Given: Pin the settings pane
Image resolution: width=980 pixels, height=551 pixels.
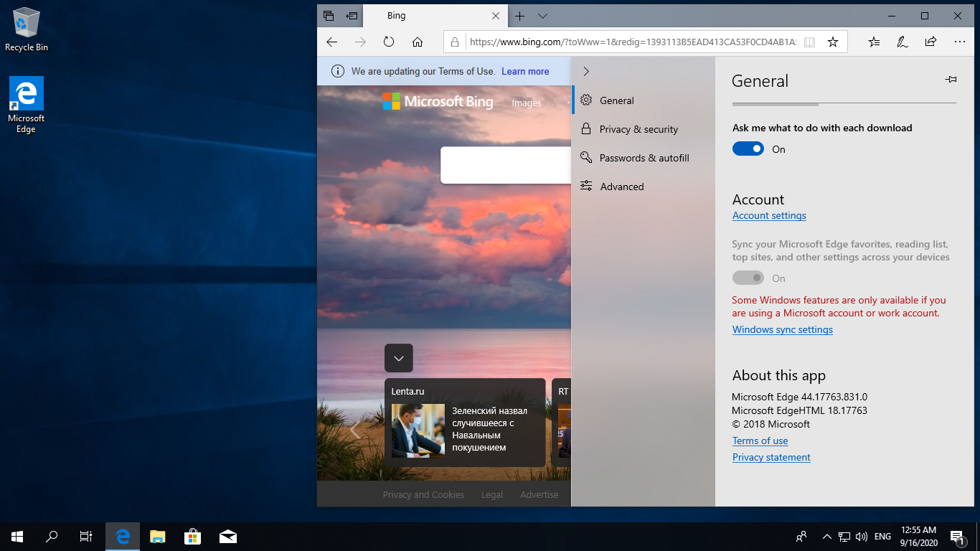Looking at the screenshot, I should point(951,80).
